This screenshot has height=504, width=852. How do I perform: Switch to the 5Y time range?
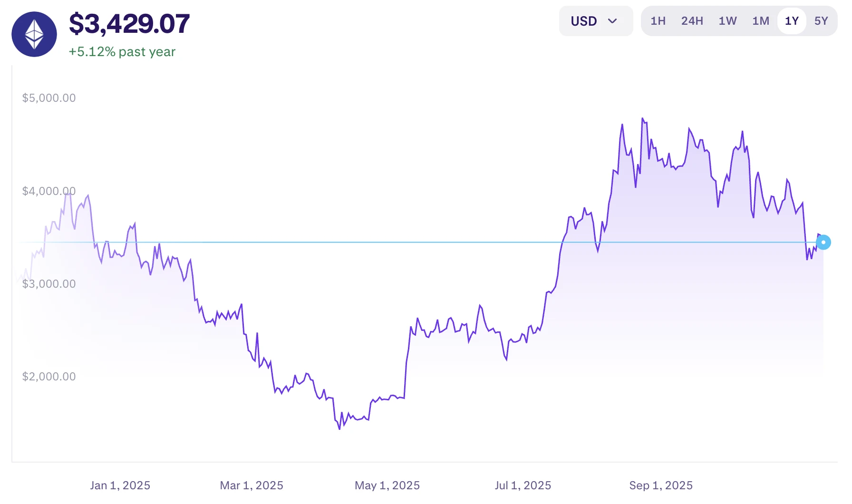822,21
